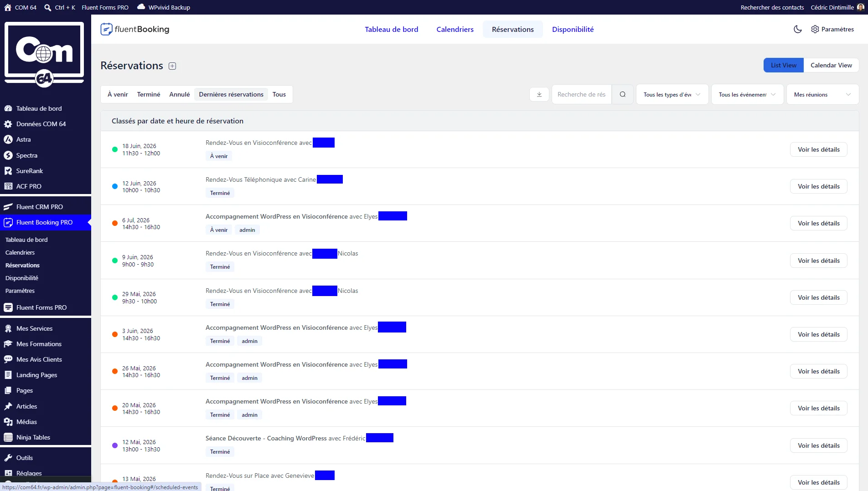Click the fluentBooking logo icon
The width and height of the screenshot is (868, 491).
pyautogui.click(x=106, y=29)
